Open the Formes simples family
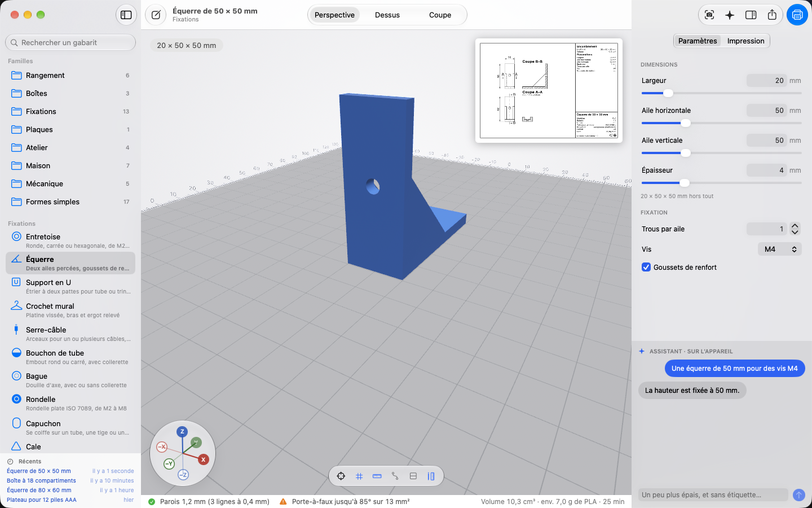This screenshot has width=812, height=508. pos(70,202)
